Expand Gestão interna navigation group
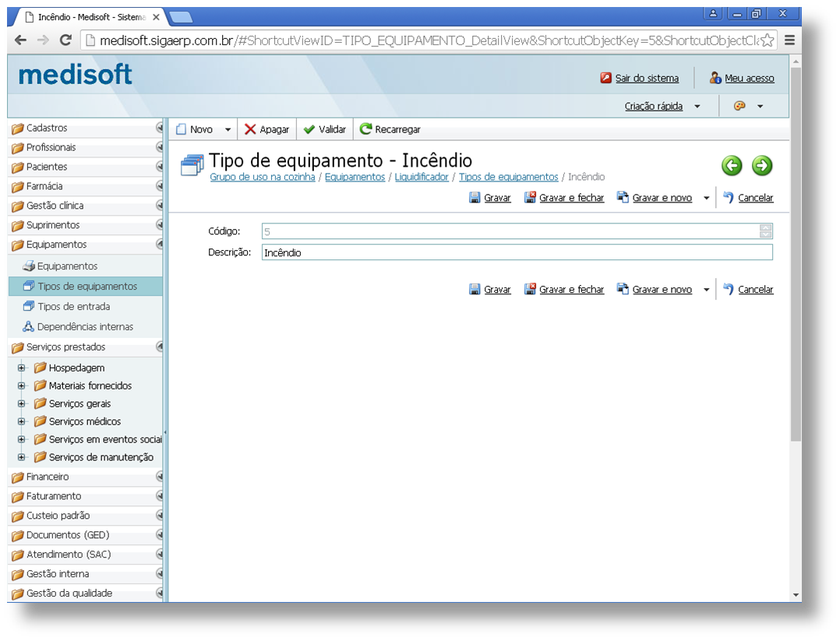840x641 pixels. point(86,574)
